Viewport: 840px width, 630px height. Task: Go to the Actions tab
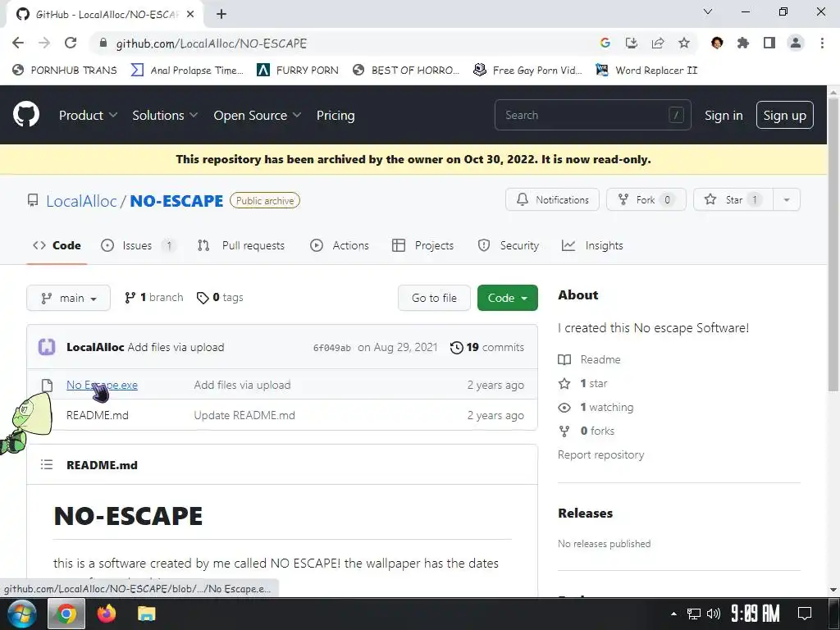tap(340, 245)
